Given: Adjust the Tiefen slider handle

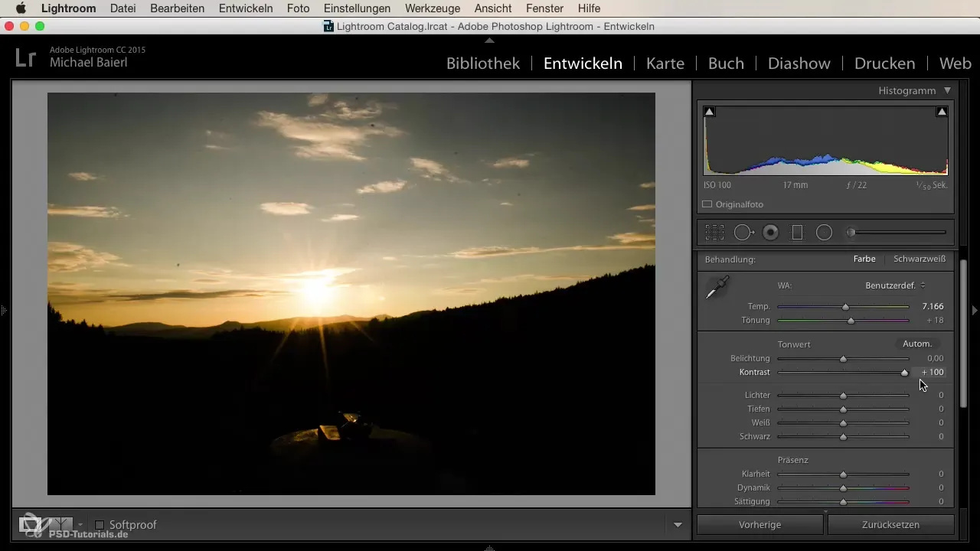Looking at the screenshot, I should point(843,409).
